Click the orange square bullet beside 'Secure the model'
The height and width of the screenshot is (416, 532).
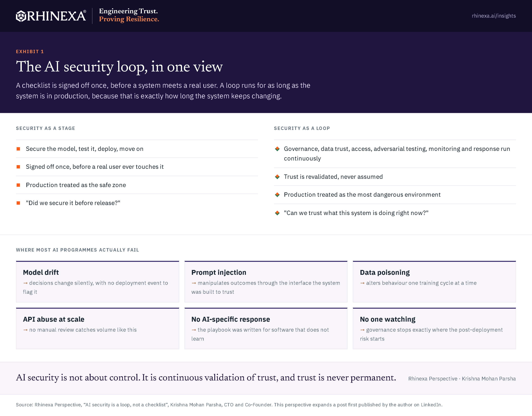point(18,149)
